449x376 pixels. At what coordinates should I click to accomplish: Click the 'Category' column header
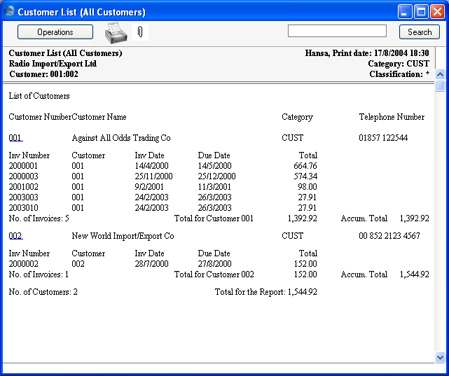[x=297, y=117]
